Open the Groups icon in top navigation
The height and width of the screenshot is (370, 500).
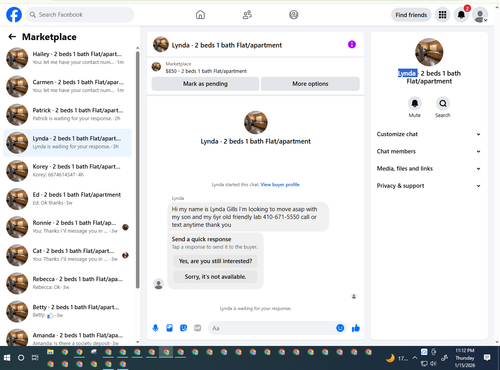tap(294, 15)
